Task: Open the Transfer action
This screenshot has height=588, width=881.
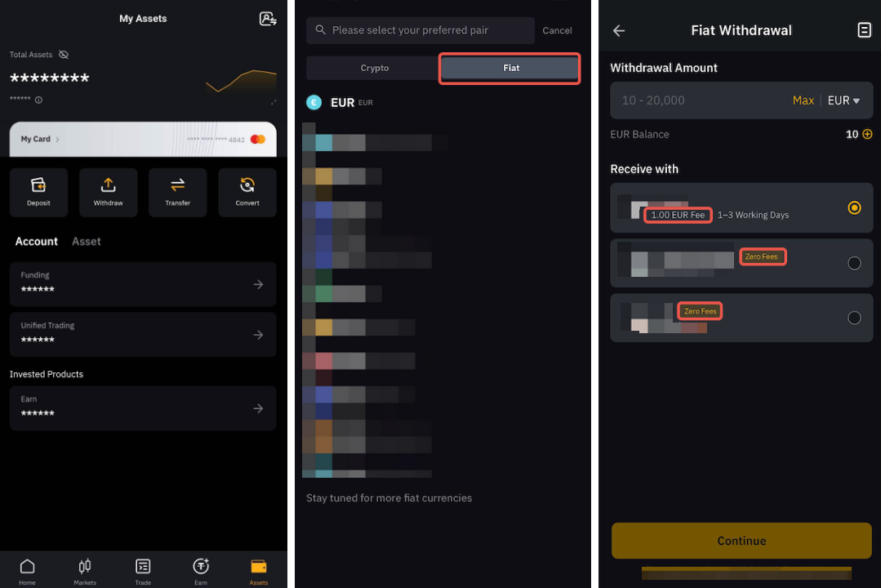Action: click(177, 192)
